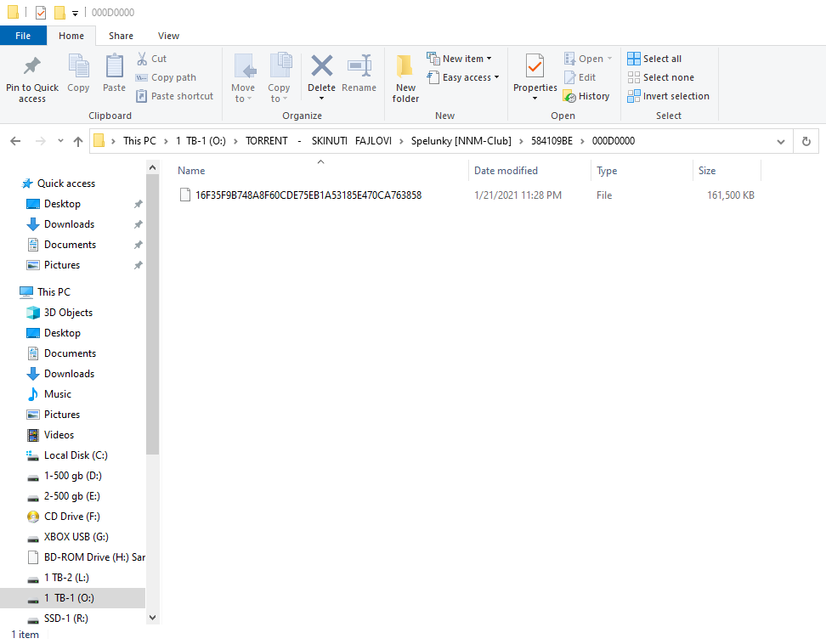Click the Properties checkmark icon
Viewport: 826px width, 644px height.
point(535,66)
